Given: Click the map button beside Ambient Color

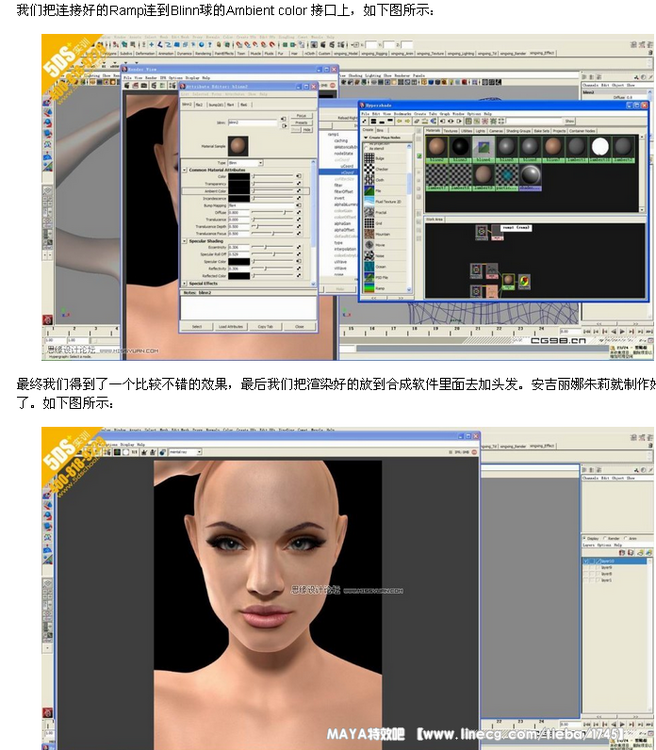Looking at the screenshot, I should (299, 191).
